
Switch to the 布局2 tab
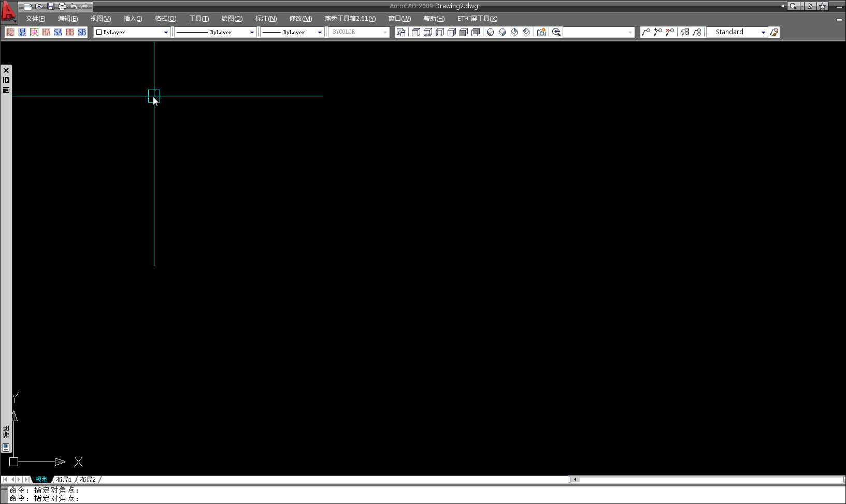point(88,480)
